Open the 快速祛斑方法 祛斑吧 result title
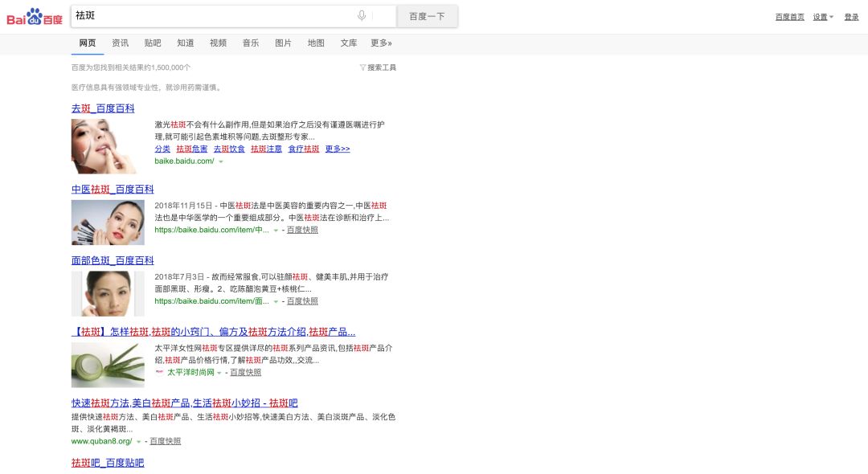Viewport: 868px width, 474px height. [x=184, y=403]
